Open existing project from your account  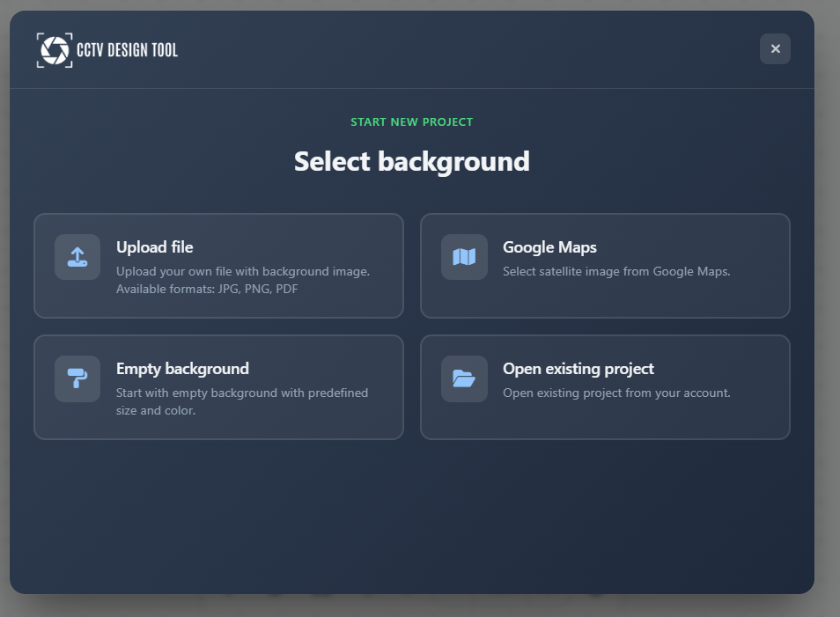tap(605, 386)
